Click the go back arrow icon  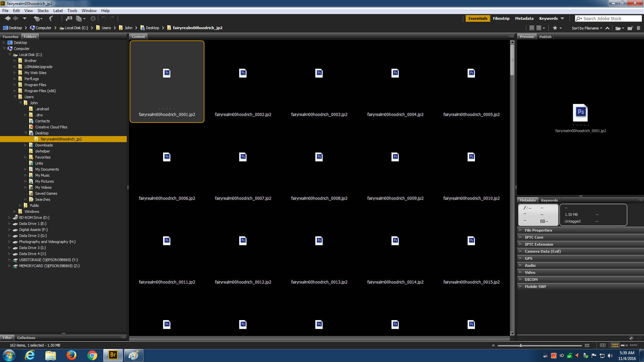(7, 18)
